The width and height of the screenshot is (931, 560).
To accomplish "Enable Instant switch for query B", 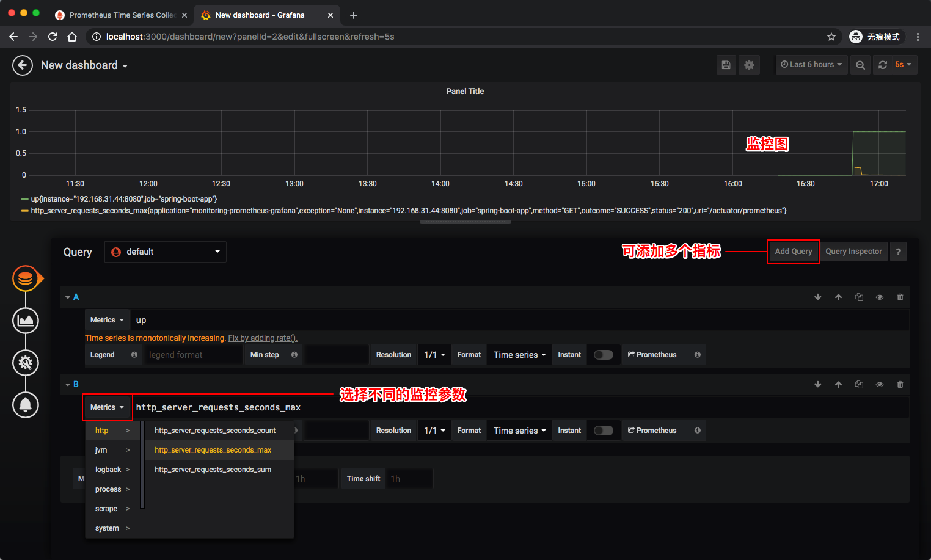I will coord(603,431).
